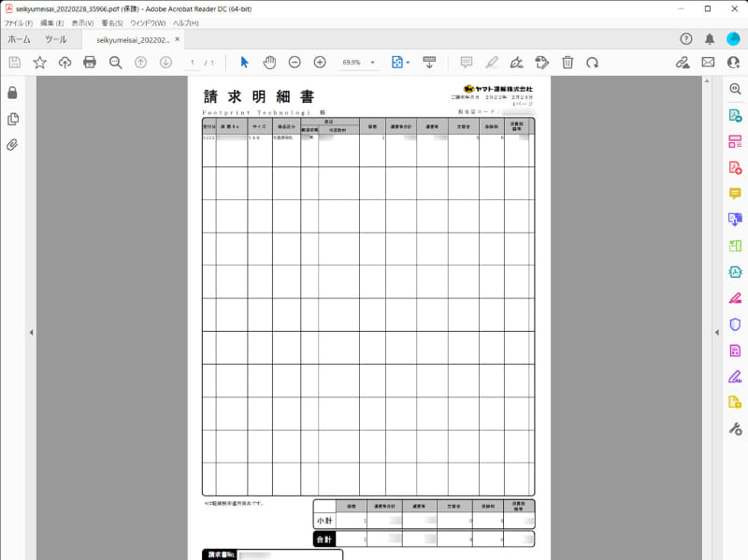
Task: Open the Comment tool speech bubble
Action: click(466, 62)
